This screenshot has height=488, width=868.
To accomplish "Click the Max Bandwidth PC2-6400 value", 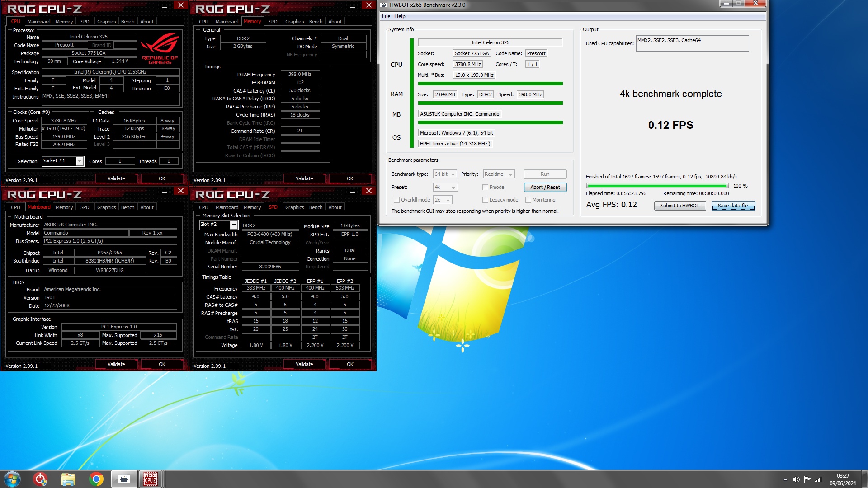I will [270, 235].
